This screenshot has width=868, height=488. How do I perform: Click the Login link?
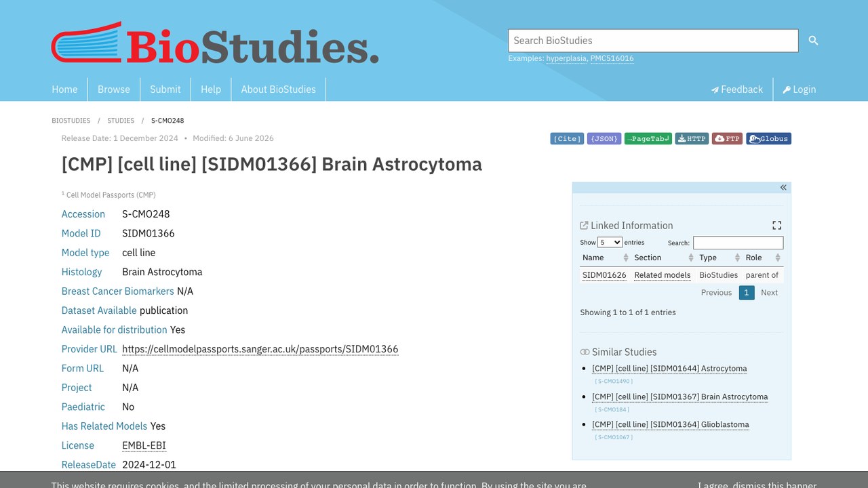click(x=800, y=89)
